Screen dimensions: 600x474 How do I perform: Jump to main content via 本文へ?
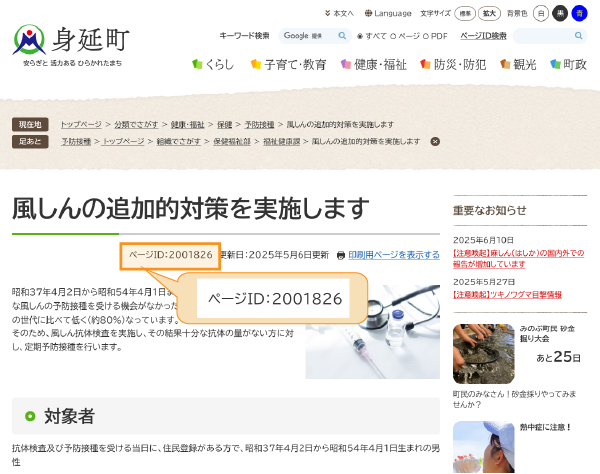click(339, 13)
